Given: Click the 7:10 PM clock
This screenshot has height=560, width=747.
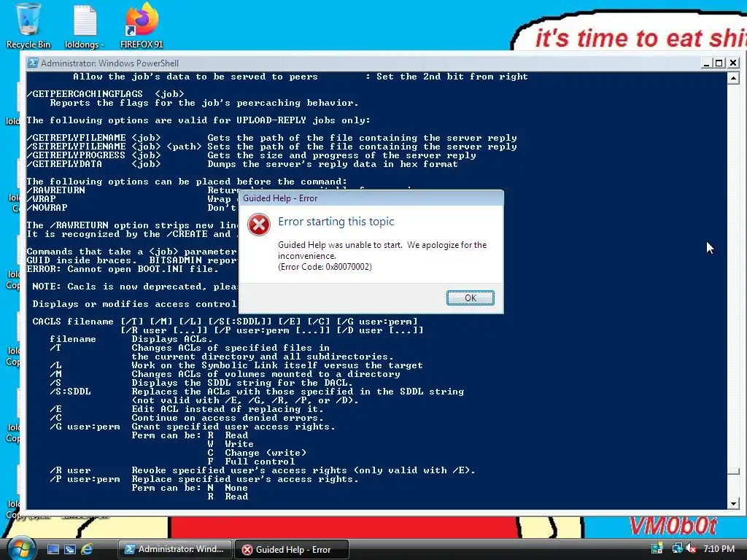Looking at the screenshot, I should tap(719, 549).
